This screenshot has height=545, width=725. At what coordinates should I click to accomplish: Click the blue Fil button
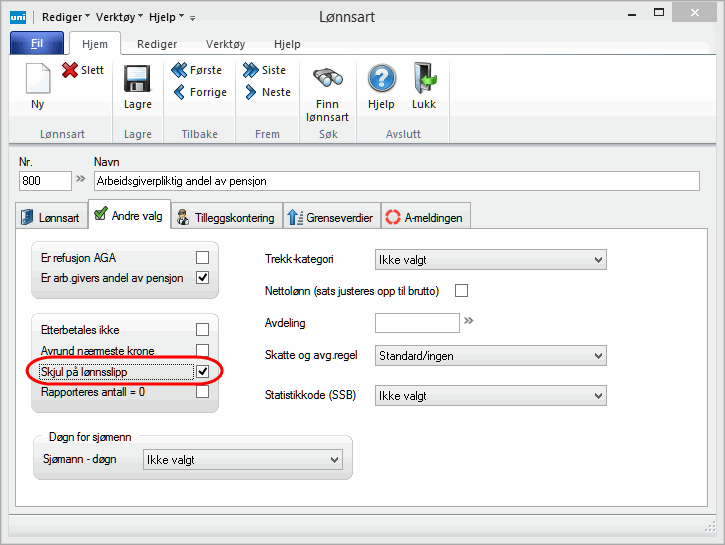[37, 44]
